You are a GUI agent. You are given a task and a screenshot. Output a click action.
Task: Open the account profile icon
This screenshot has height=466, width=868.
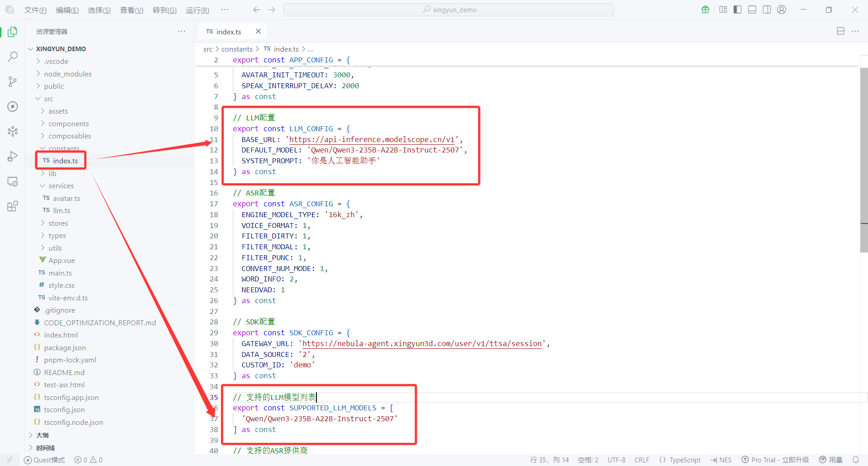pyautogui.click(x=782, y=10)
